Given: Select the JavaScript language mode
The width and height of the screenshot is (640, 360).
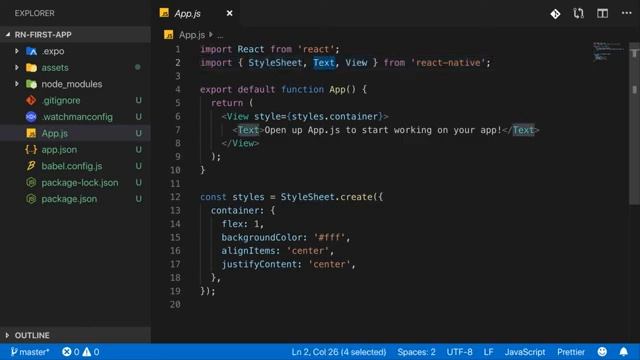Looking at the screenshot, I should [524, 352].
